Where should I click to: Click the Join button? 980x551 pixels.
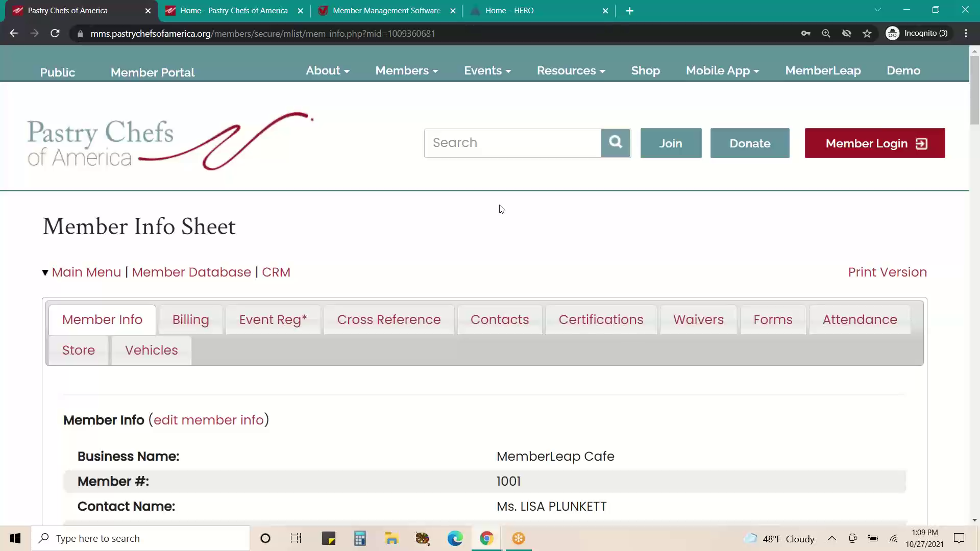pyautogui.click(x=671, y=143)
